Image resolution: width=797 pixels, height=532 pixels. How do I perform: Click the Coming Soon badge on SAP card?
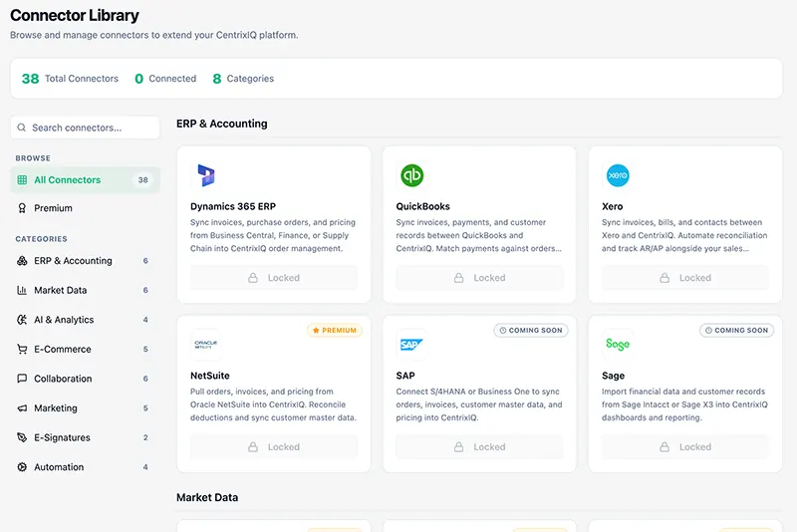[531, 331]
